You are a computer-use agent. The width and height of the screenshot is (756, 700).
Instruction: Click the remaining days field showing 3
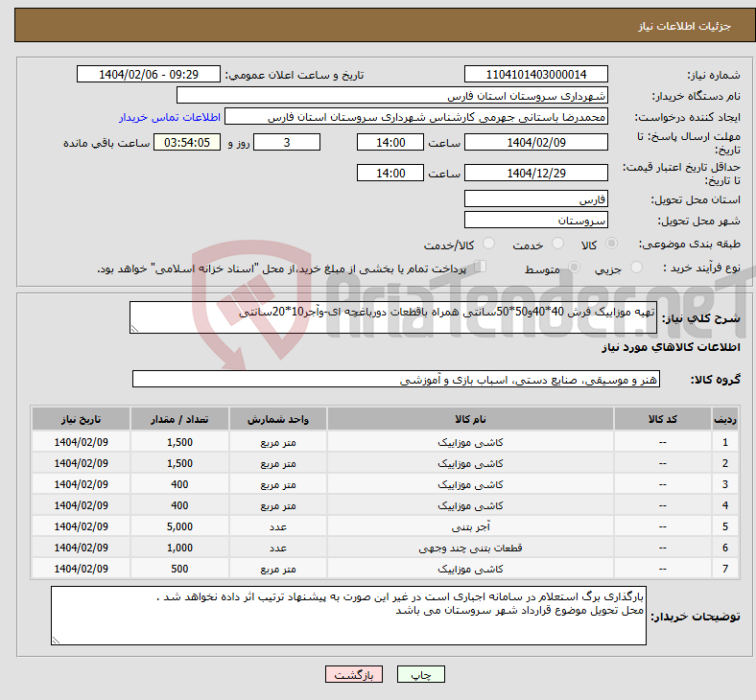pyautogui.click(x=287, y=143)
